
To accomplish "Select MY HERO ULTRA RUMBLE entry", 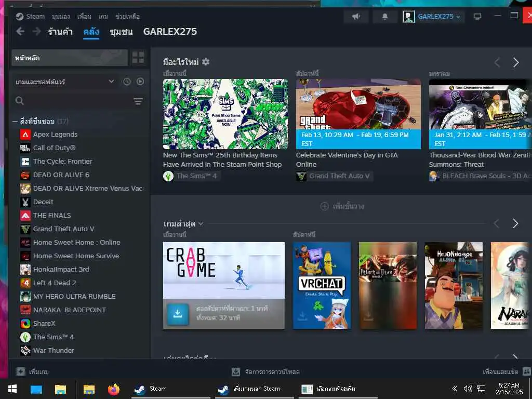I will (74, 297).
